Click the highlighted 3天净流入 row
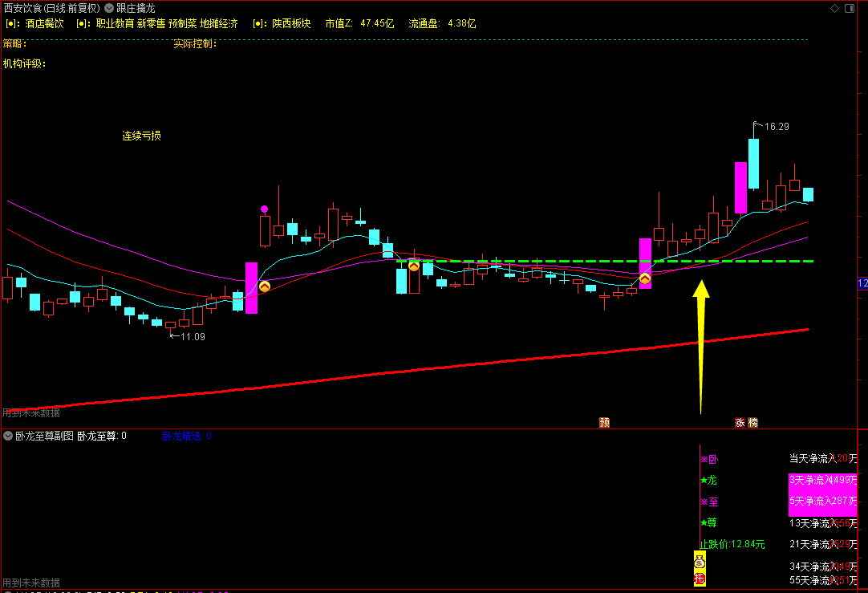 pyautogui.click(x=823, y=480)
